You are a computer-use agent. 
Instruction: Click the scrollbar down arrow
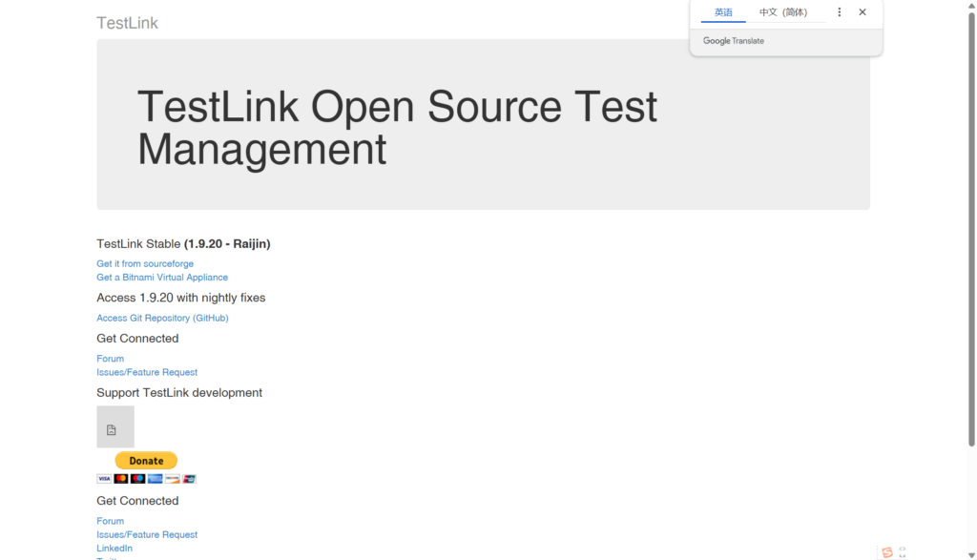(971, 554)
